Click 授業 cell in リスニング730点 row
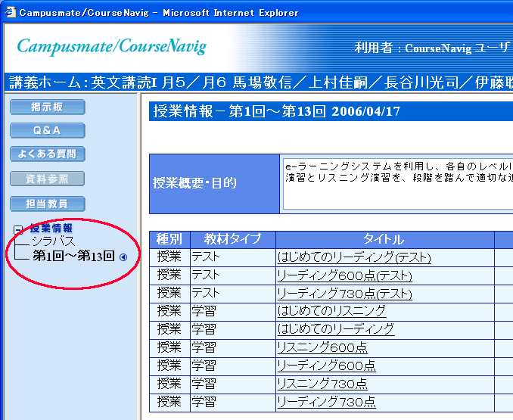Image resolution: width=513 pixels, height=420 pixels. (169, 384)
